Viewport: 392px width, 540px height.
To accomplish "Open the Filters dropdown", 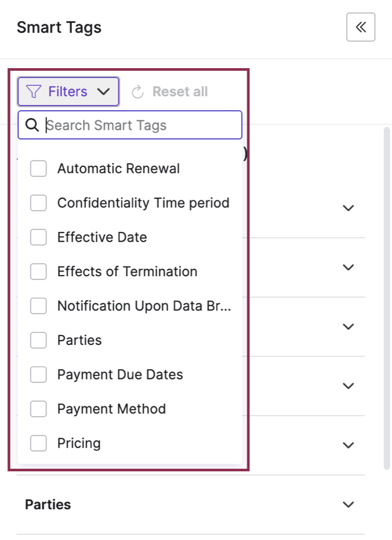I will [68, 91].
